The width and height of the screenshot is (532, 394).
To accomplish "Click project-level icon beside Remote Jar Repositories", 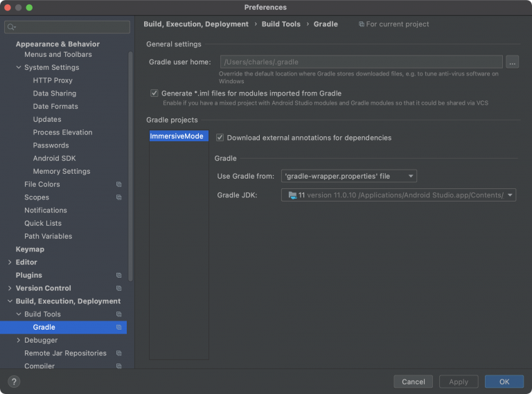I will pyautogui.click(x=118, y=353).
